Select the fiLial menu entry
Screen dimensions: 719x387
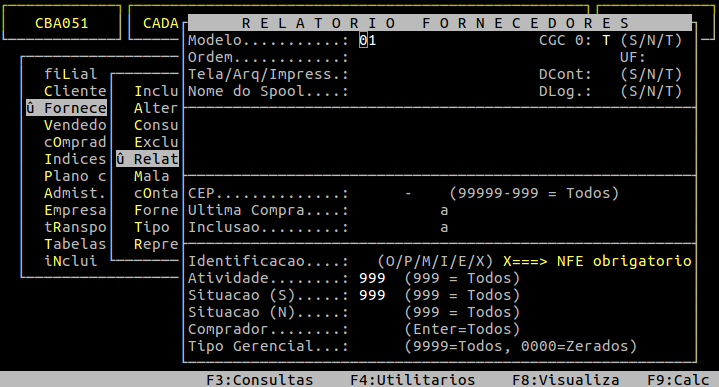[71, 74]
